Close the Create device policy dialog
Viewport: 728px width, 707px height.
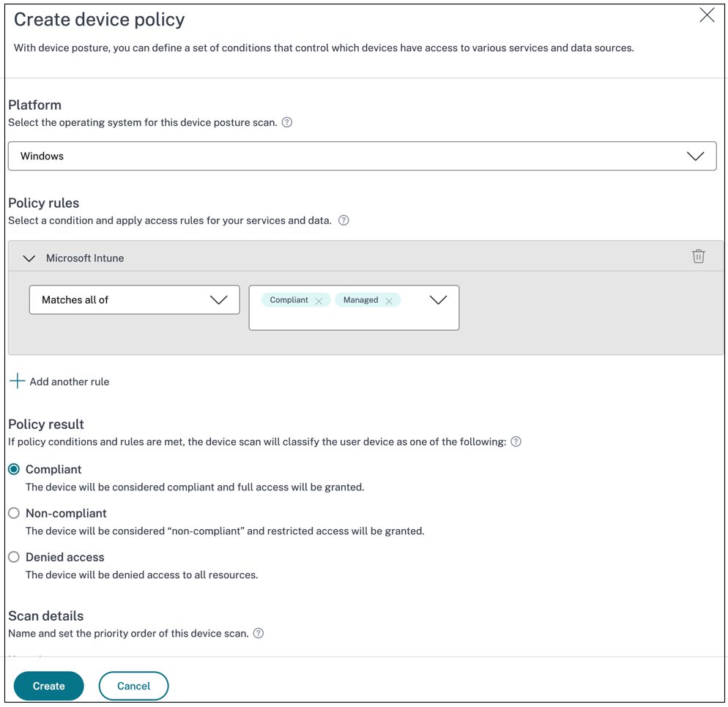[706, 15]
